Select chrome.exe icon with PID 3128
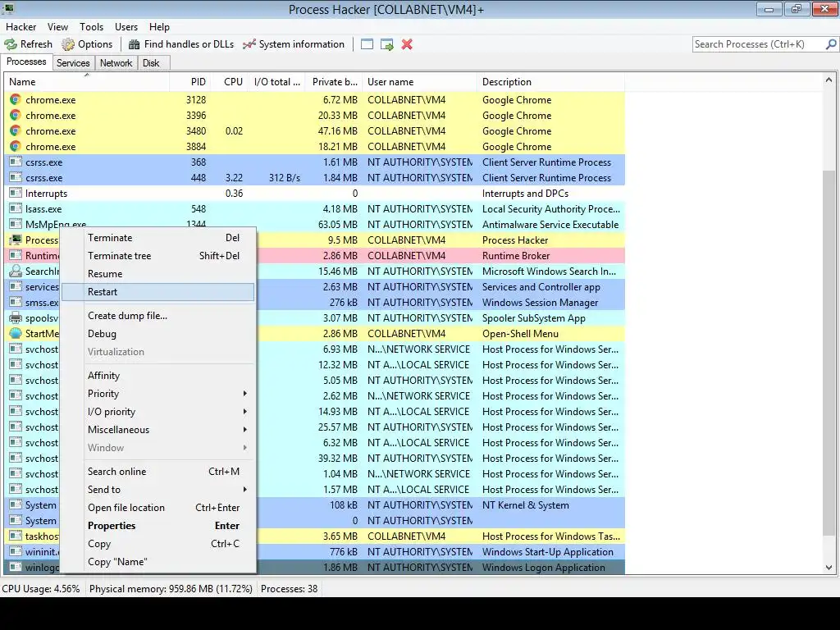Image resolution: width=840 pixels, height=630 pixels. tap(16, 99)
